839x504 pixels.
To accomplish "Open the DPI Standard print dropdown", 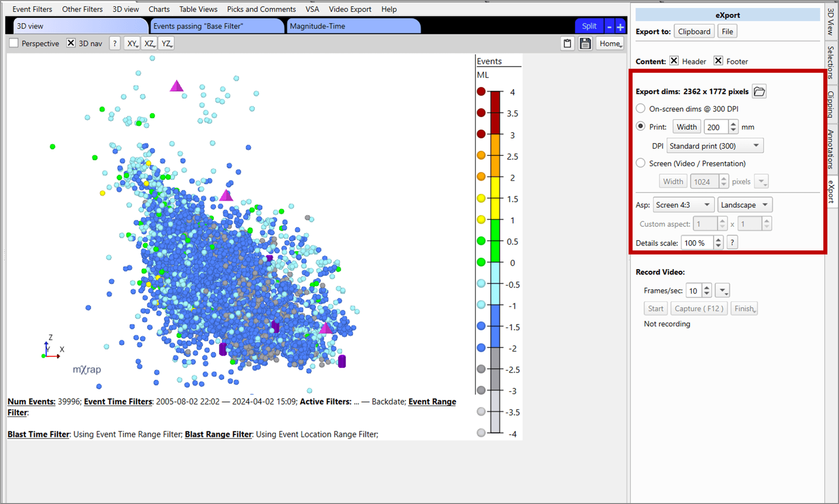I will [714, 146].
